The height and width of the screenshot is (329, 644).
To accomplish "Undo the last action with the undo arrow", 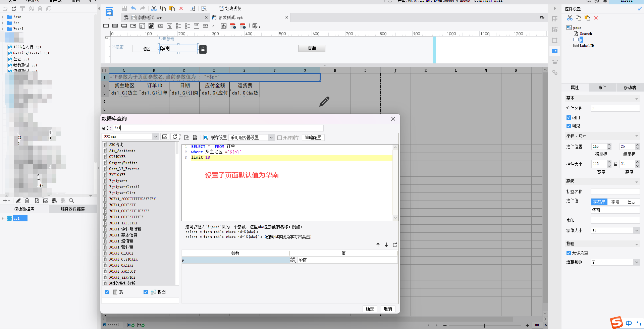I will (133, 8).
